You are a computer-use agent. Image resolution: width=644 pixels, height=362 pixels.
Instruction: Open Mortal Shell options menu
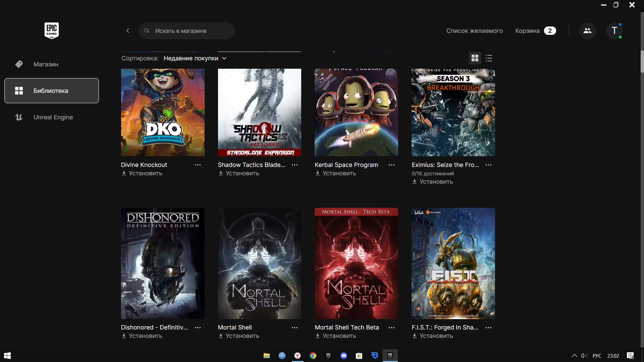294,327
